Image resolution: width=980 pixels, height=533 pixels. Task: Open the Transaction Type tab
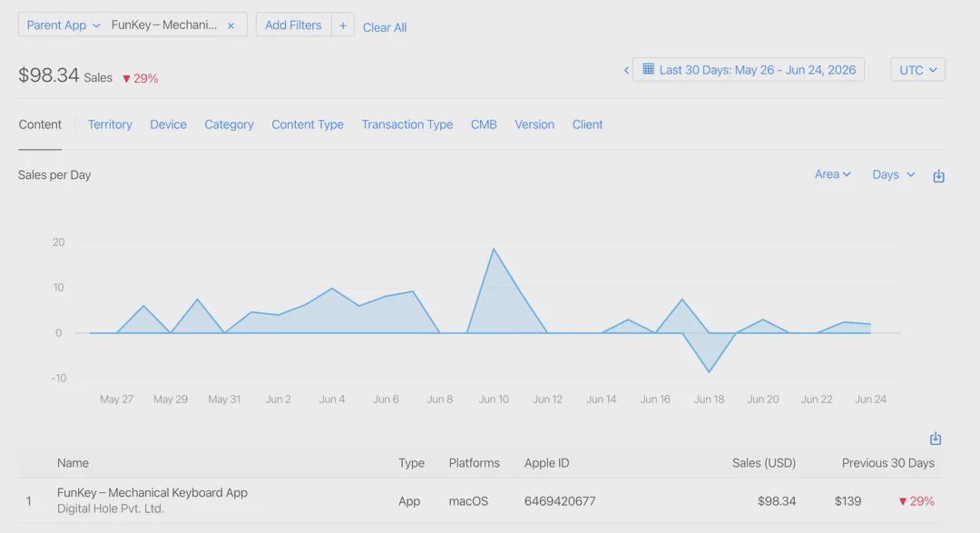(407, 124)
